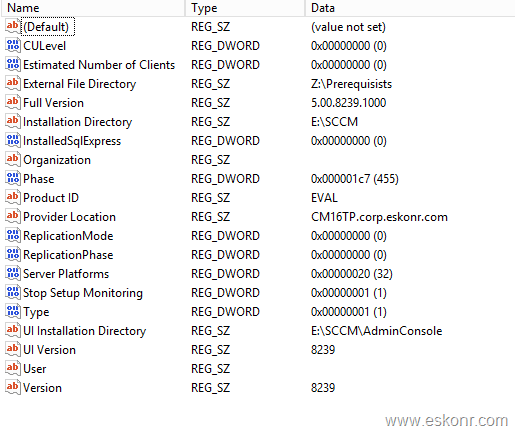Viewport: 515px width, 431px height.
Task: Click the string icon beside (Default)
Action: click(x=13, y=26)
